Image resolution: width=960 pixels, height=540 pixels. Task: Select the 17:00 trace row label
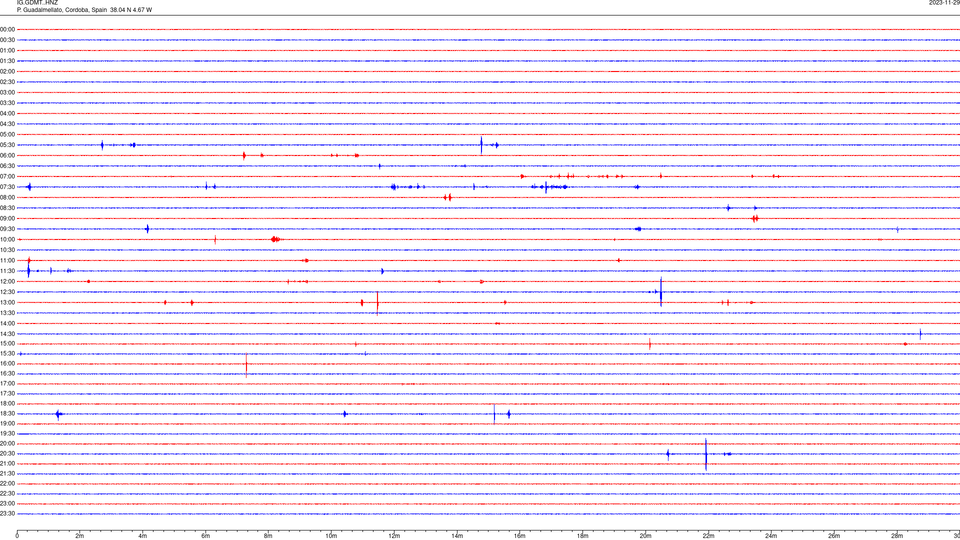(7, 383)
